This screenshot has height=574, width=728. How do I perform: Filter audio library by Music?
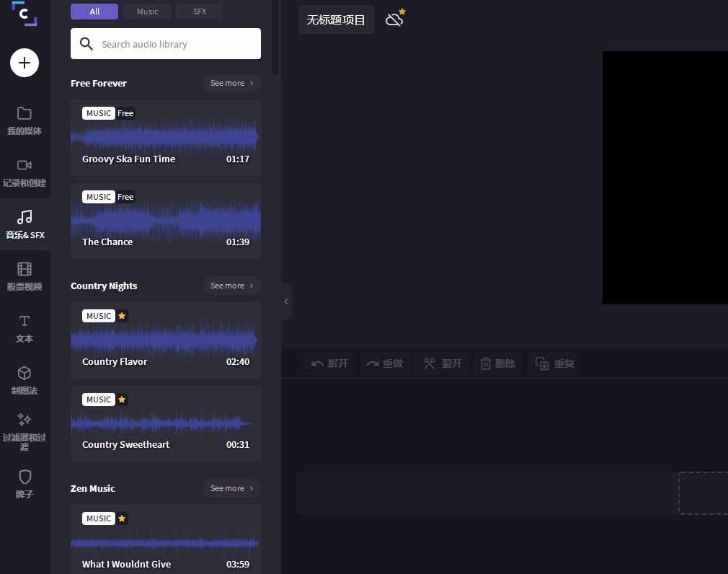click(147, 12)
